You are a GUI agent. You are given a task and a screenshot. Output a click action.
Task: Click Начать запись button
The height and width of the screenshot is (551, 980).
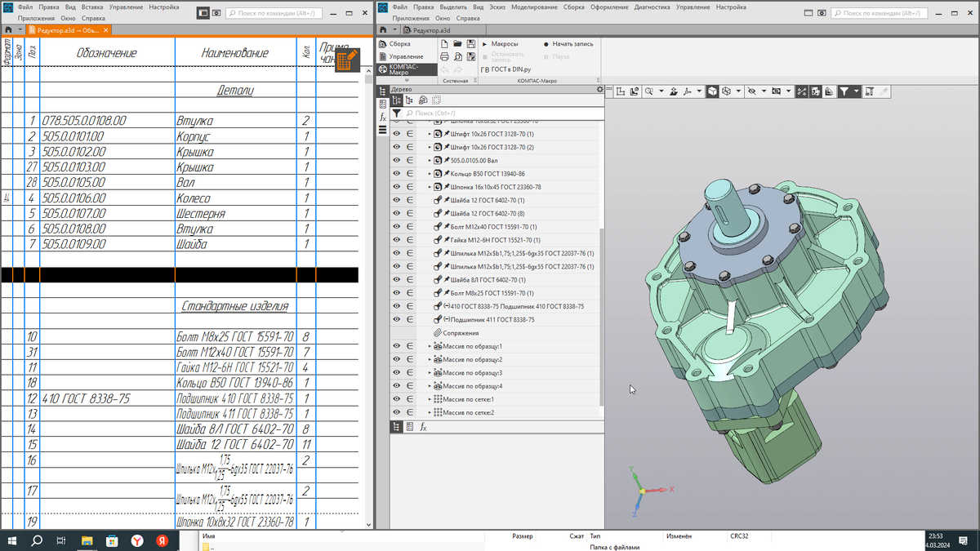pos(568,44)
